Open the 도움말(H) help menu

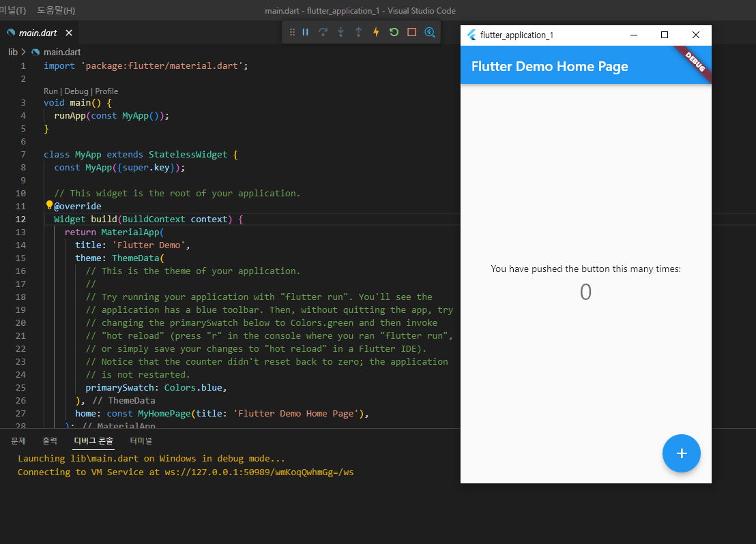click(56, 10)
